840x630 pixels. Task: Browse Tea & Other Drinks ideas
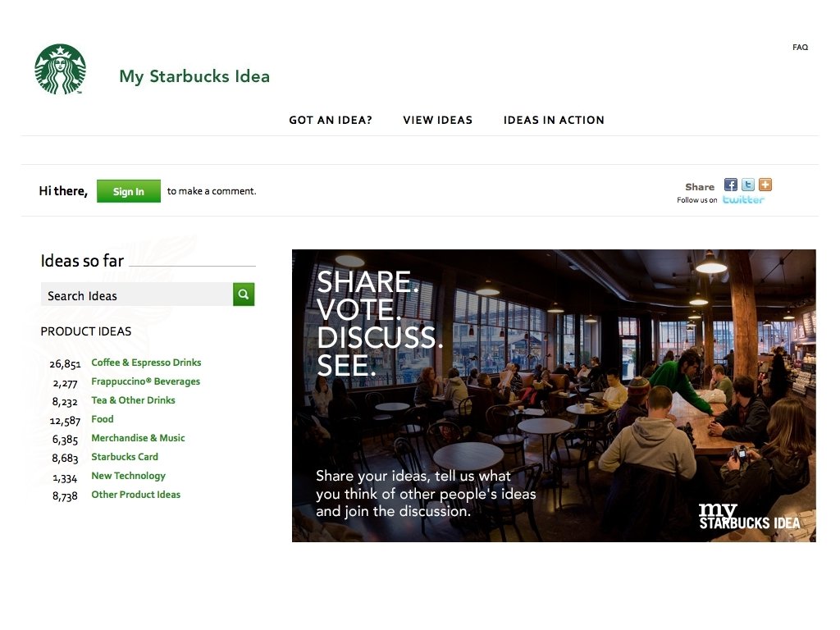[134, 400]
